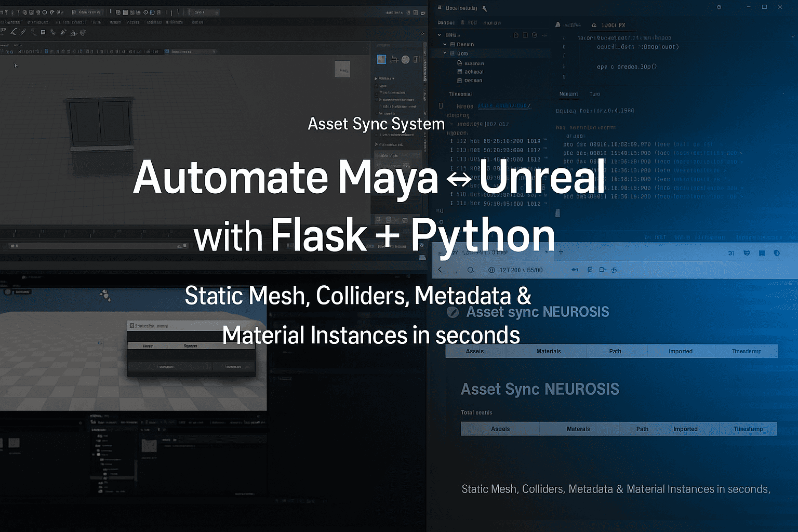Open Maya's File menu in the menu bar
Image resolution: width=798 pixels, height=532 pixels.
[x=10, y=22]
